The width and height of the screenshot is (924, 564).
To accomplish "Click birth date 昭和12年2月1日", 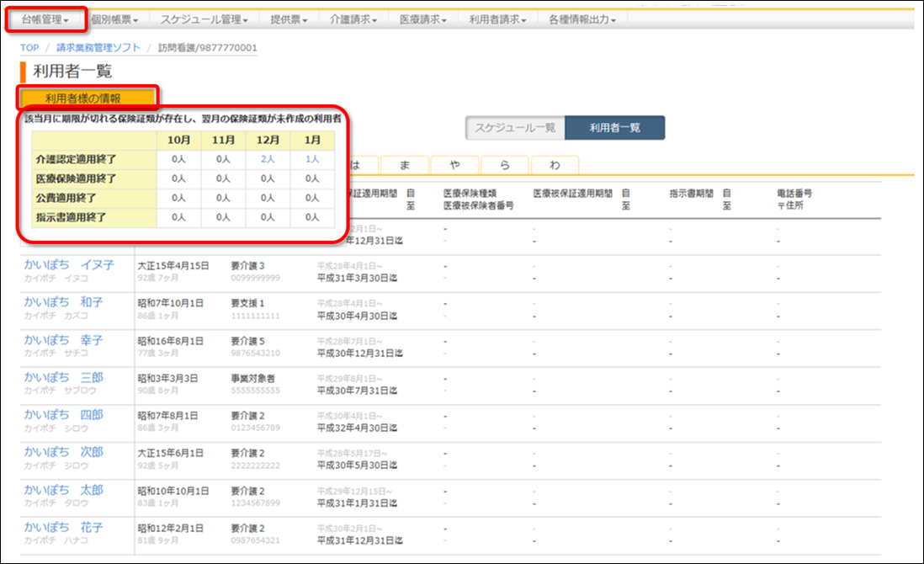I will pos(170,528).
